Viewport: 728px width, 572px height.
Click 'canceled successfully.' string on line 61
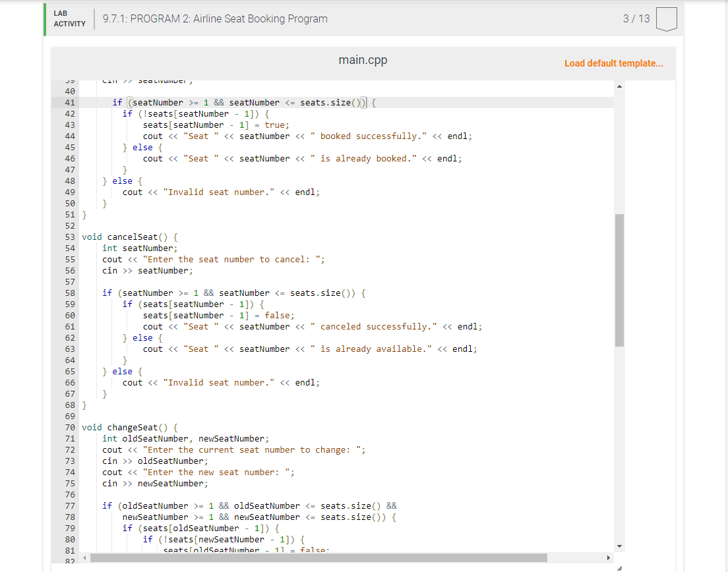tap(373, 327)
